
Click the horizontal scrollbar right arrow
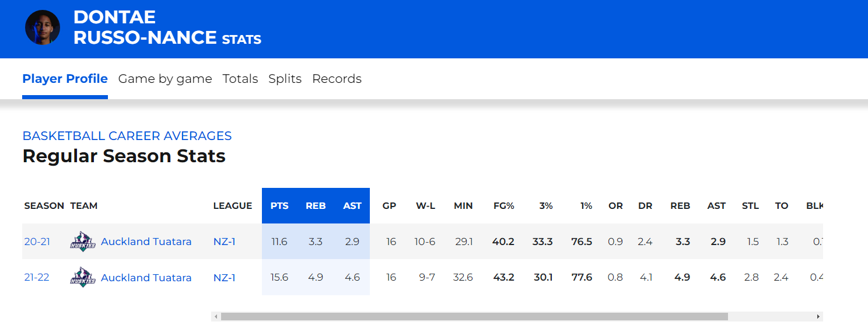coord(818,317)
